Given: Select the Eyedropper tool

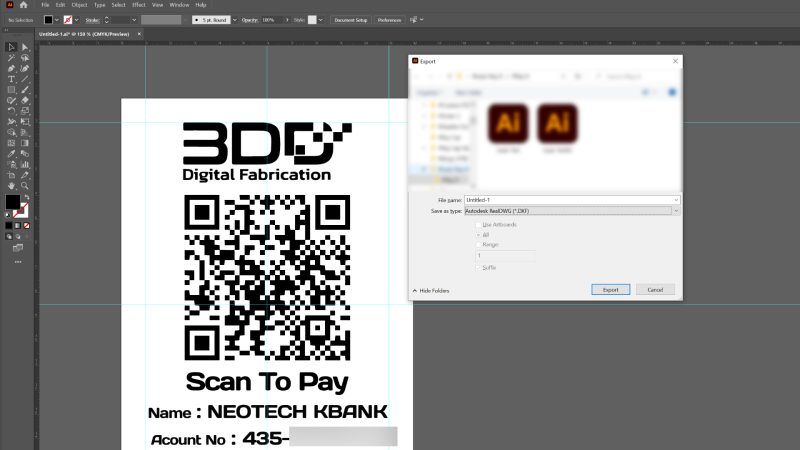Looking at the screenshot, I should 11,154.
